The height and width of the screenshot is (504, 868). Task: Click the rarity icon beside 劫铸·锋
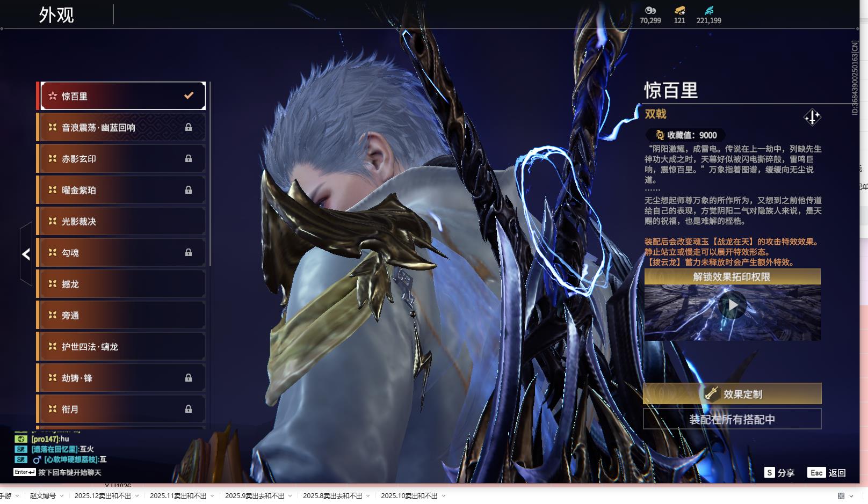pyautogui.click(x=53, y=378)
